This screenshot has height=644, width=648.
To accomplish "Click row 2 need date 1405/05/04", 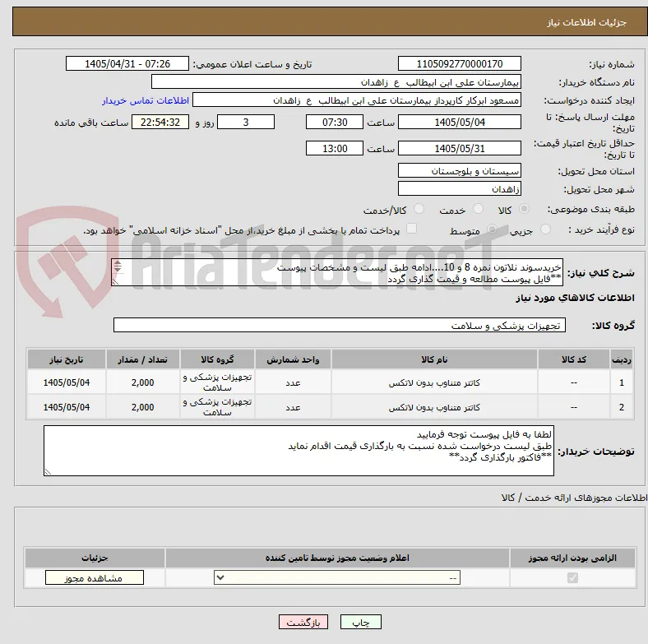I will [x=67, y=407].
